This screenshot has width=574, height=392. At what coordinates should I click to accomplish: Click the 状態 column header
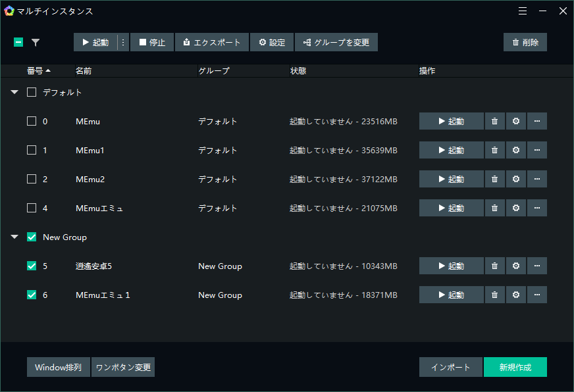point(298,70)
